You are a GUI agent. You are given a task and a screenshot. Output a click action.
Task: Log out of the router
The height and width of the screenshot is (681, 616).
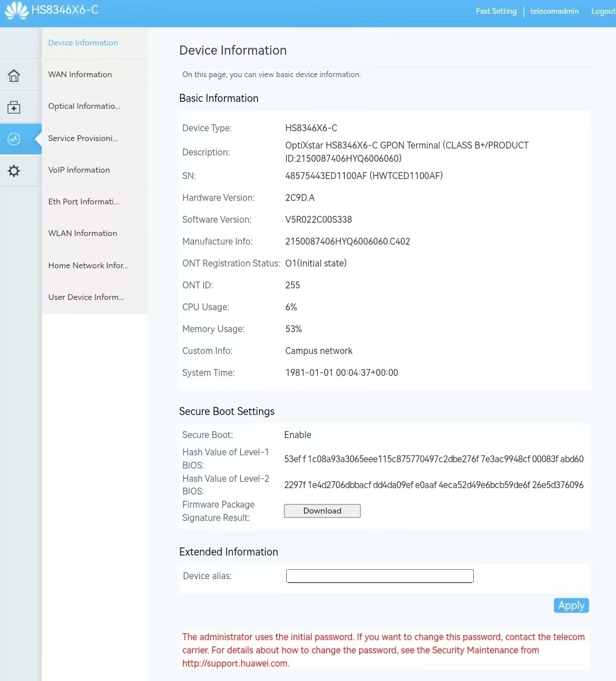tap(603, 11)
